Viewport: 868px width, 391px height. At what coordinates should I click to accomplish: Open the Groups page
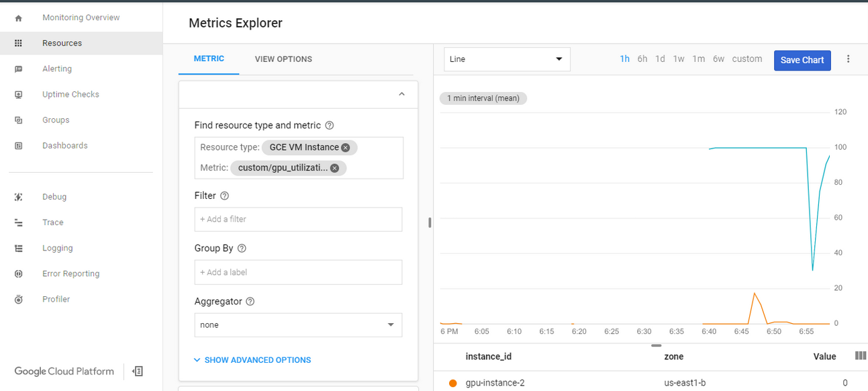click(55, 120)
